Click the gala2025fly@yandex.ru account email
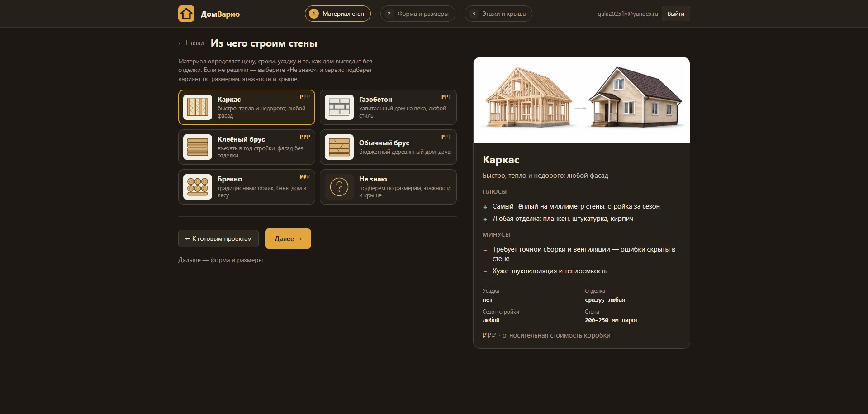Image resolution: width=868 pixels, height=414 pixels. (628, 14)
